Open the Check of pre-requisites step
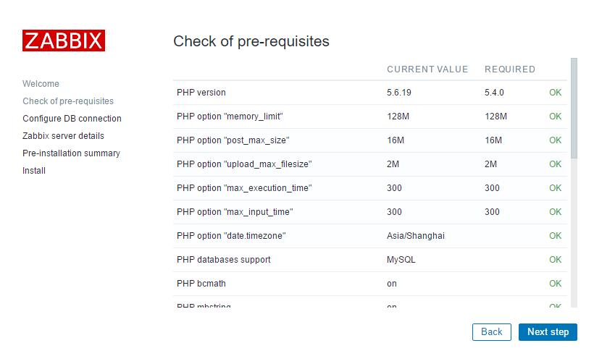 [x=68, y=101]
